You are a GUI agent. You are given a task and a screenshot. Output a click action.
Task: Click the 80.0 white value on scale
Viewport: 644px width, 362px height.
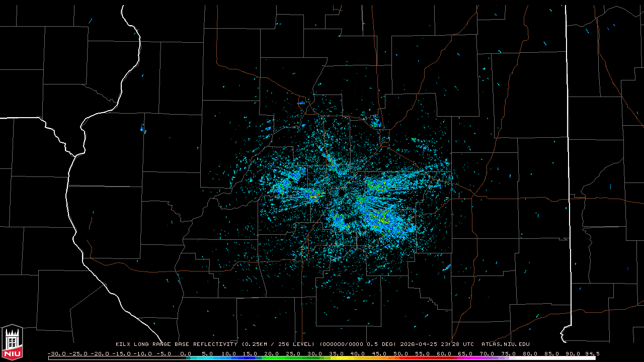530,353
